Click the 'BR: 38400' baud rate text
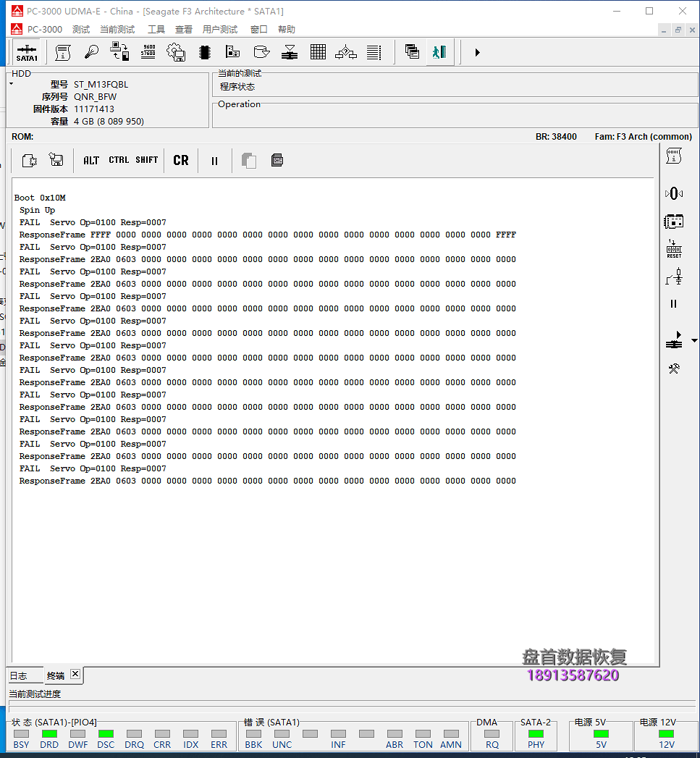 pyautogui.click(x=556, y=137)
